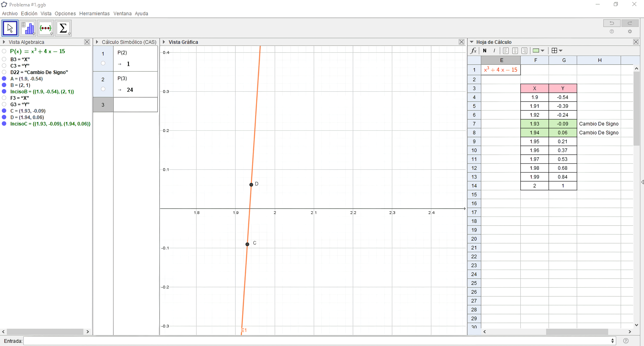This screenshot has width=644, height=346.
Task: Open the Opciones menu
Action: (x=65, y=14)
